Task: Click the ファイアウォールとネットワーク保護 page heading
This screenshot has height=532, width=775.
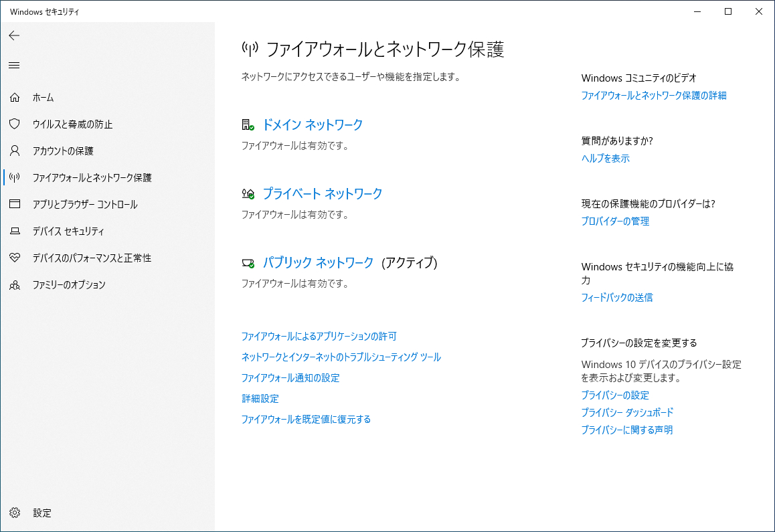Action: pos(385,50)
